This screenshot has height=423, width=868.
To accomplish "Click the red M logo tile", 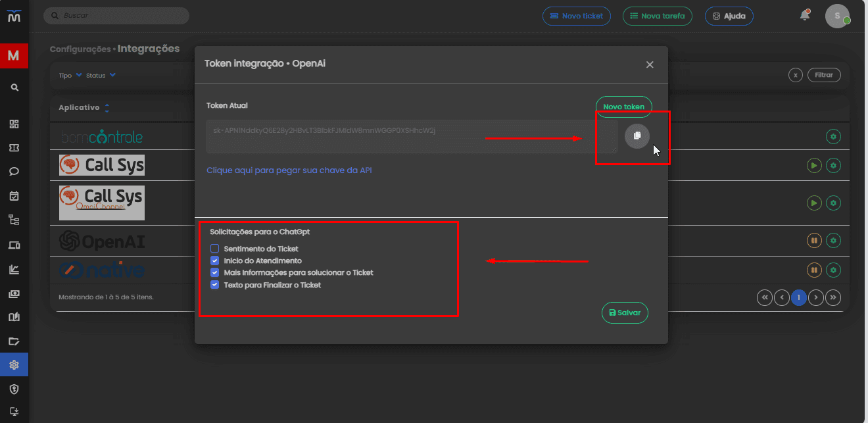I will tap(14, 55).
